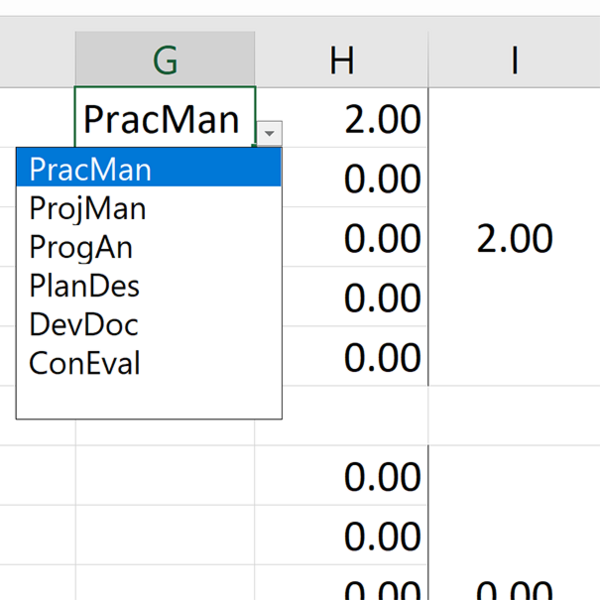Click the dropdown arrow beside PracMan cell
The height and width of the screenshot is (600, 600).
270,133
